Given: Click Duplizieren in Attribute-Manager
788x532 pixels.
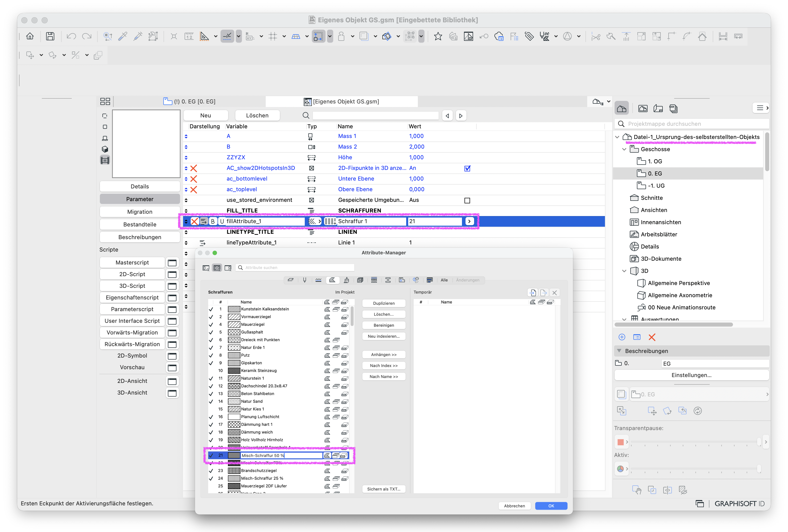Looking at the screenshot, I should pos(384,303).
